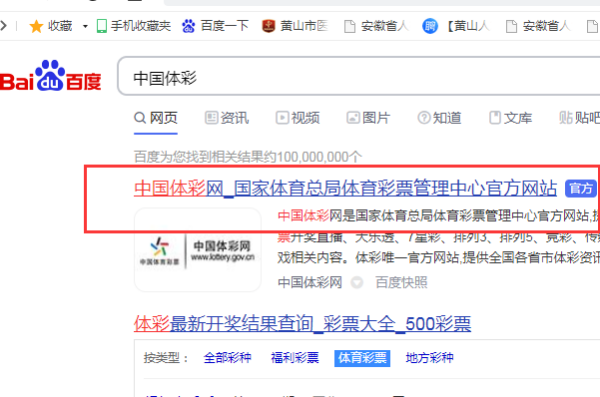Viewport: 600px width, 397px height.
Task: Open the 百度快照 link
Action: pyautogui.click(x=401, y=283)
